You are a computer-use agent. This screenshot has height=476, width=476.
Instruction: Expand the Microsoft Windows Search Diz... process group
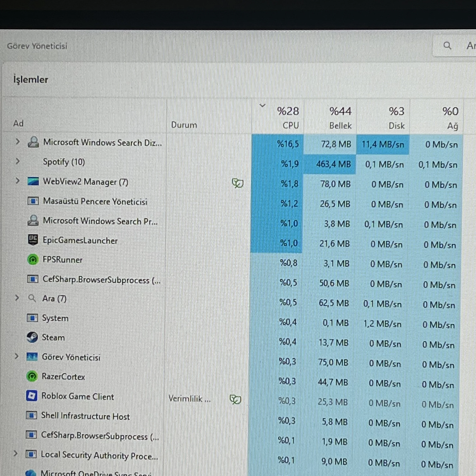click(17, 141)
